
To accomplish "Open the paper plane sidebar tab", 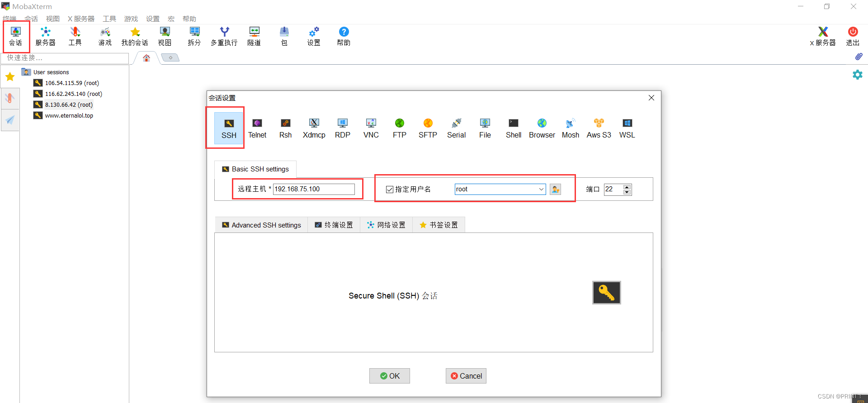I will [x=10, y=120].
